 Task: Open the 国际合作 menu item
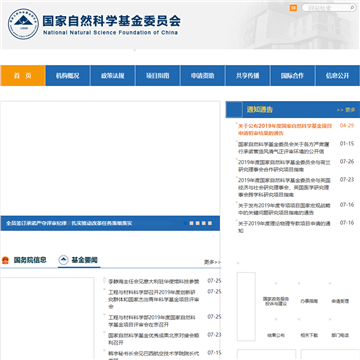[x=292, y=76]
